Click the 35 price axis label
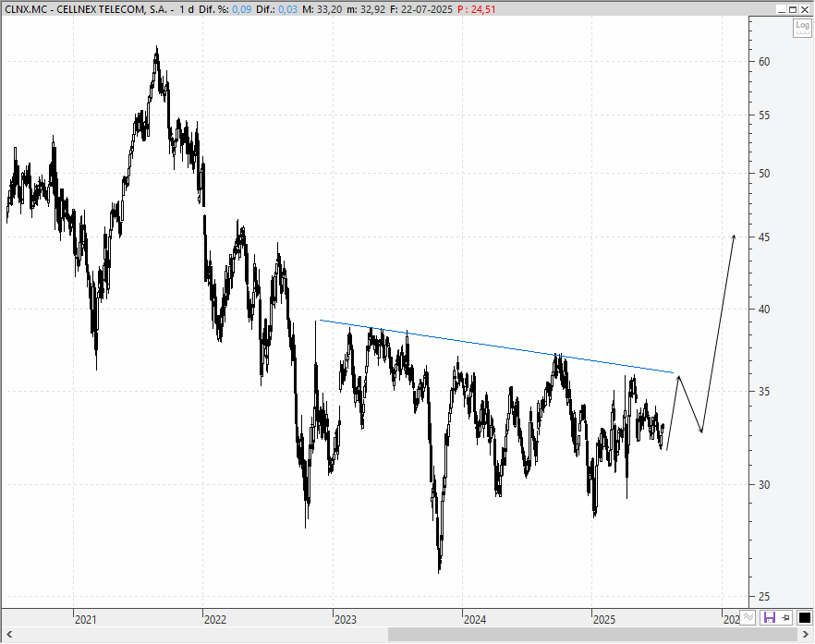 pyautogui.click(x=763, y=392)
